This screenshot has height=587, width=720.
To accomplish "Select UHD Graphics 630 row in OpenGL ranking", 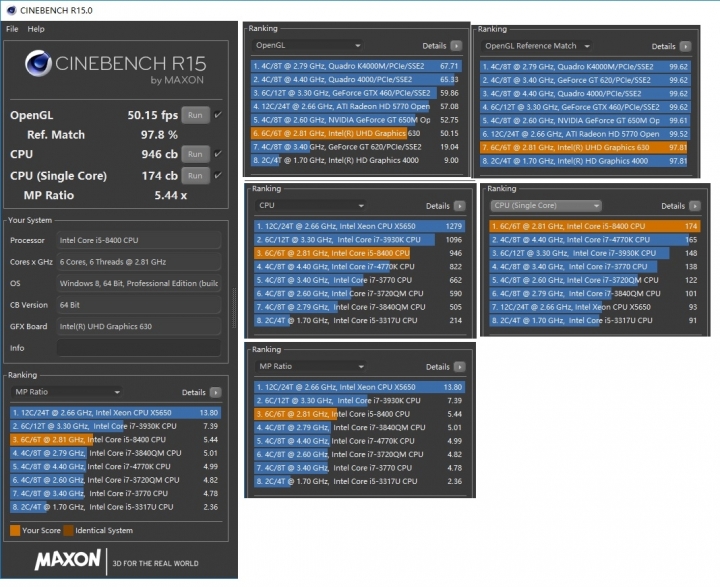I will (356, 133).
